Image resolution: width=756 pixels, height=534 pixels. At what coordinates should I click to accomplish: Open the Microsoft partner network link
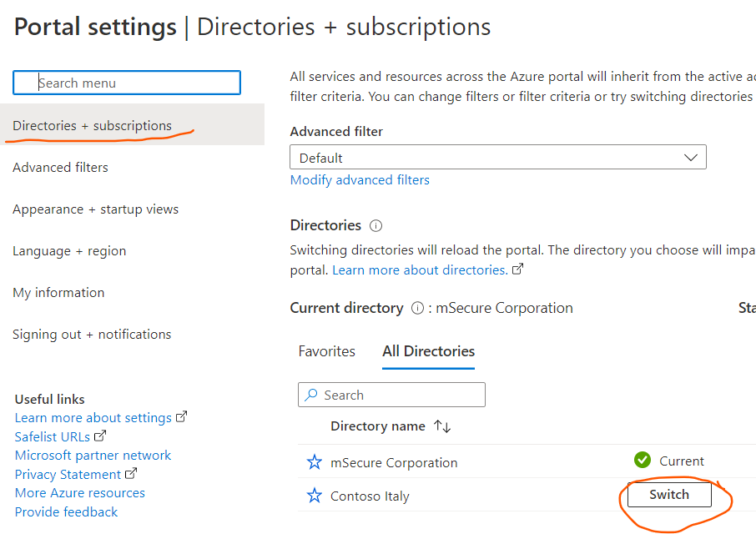coord(93,456)
